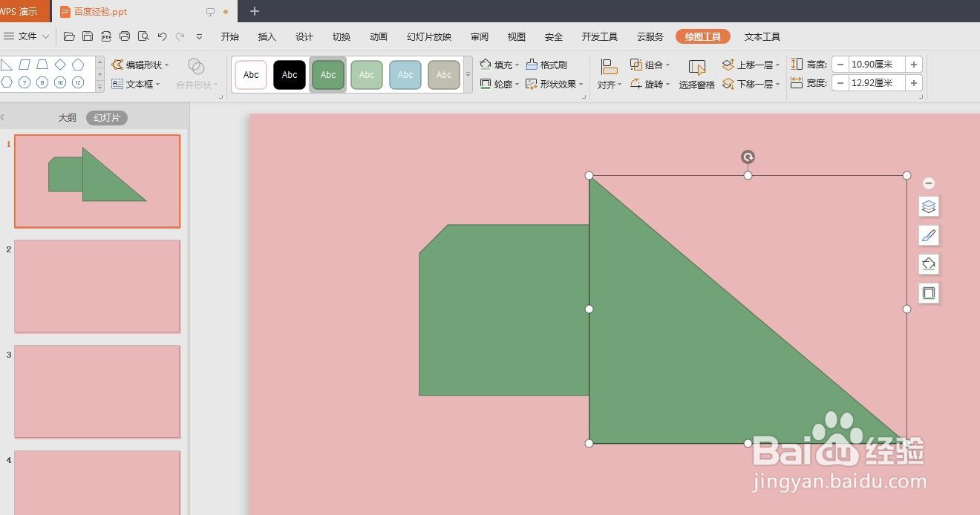Select the heptagon shape labeled 7
Screen dimensions: 980x515
[x=24, y=82]
